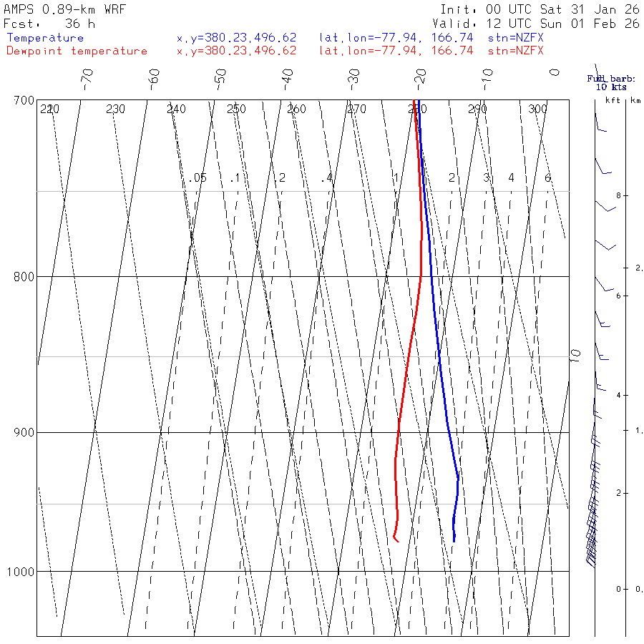This screenshot has width=644, height=644.
Task: Click the 'Valid: 12 UTC Sun 01 Feb 26' text
Action: (536, 24)
